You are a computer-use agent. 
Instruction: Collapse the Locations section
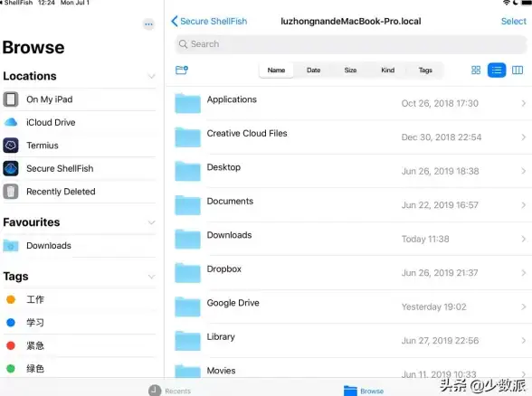(151, 76)
